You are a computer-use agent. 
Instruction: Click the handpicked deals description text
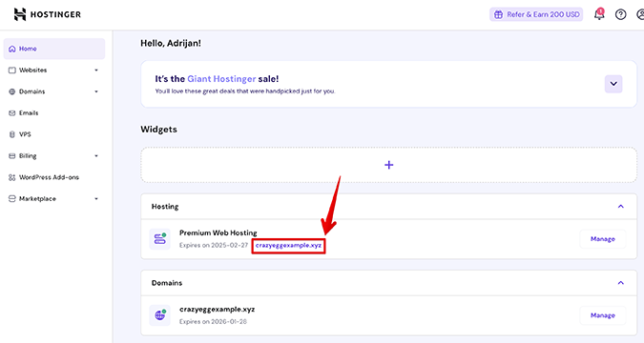pos(245,91)
